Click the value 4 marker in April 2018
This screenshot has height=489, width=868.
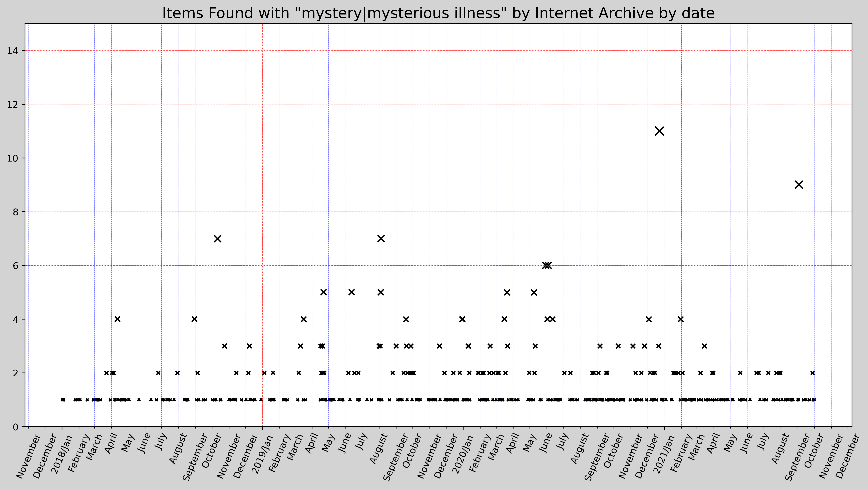click(117, 319)
